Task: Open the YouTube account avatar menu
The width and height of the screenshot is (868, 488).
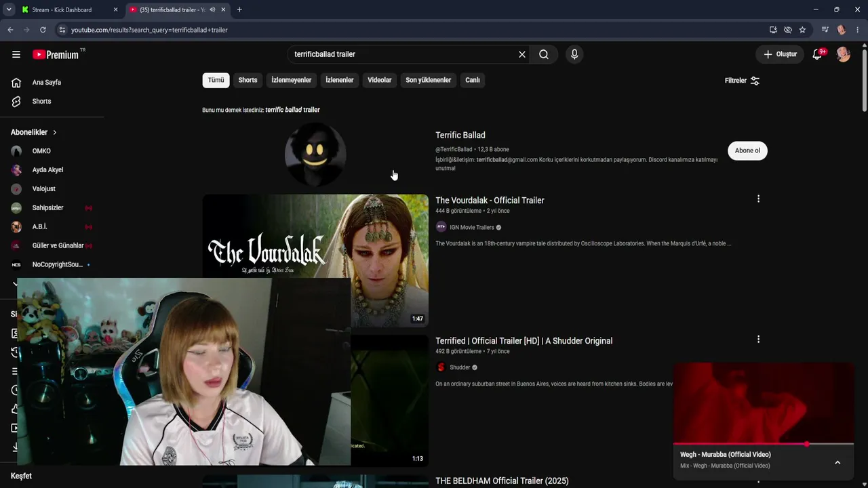Action: pyautogui.click(x=843, y=54)
